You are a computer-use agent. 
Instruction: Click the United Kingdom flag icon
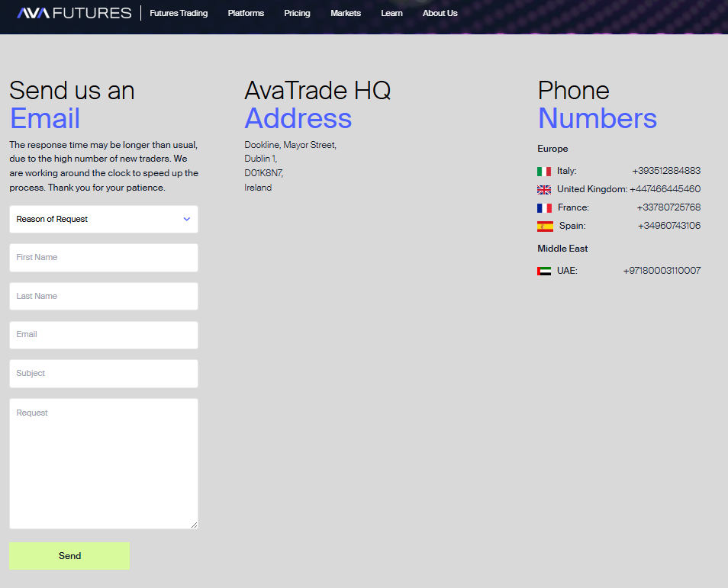543,189
